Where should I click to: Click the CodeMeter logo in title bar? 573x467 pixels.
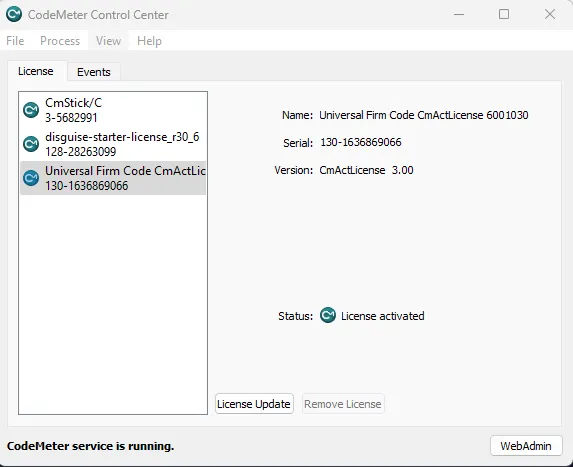[14, 14]
